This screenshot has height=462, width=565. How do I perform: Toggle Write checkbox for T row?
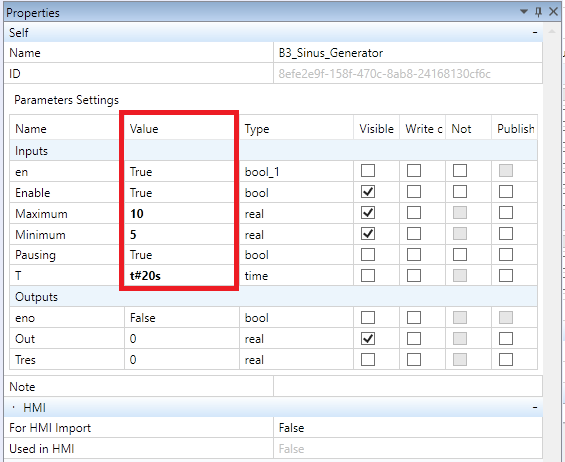414,275
